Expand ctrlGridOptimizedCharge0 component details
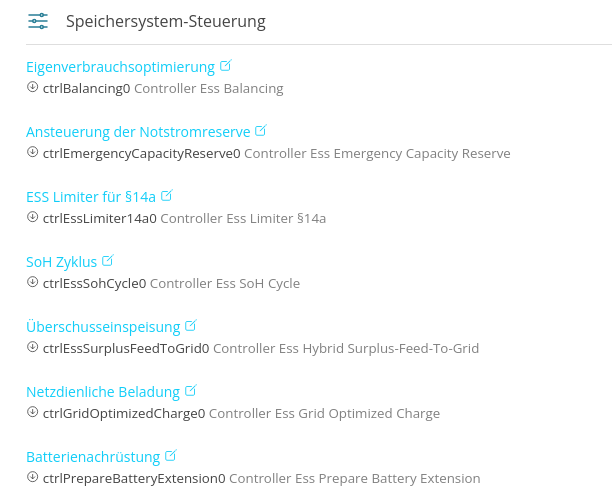 [32, 413]
